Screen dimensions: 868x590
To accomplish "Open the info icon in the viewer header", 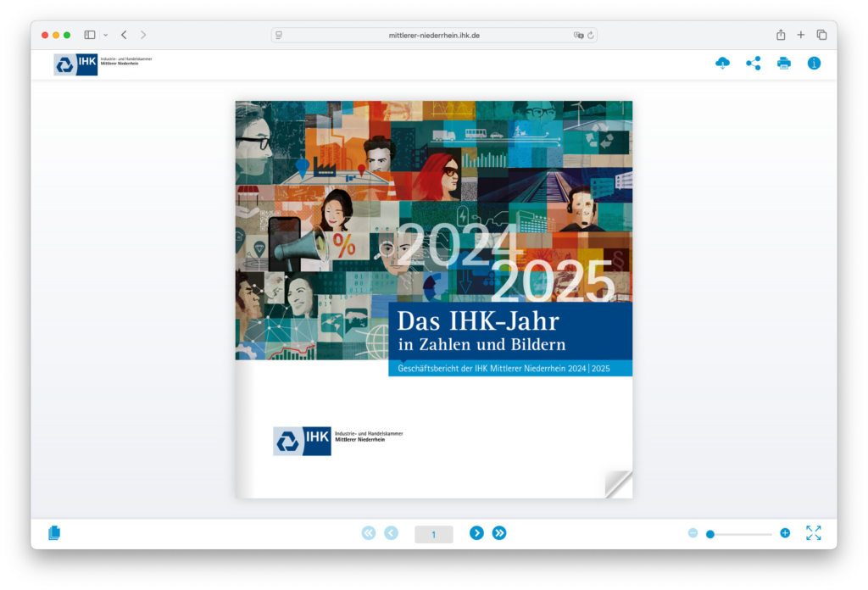I will coord(814,63).
